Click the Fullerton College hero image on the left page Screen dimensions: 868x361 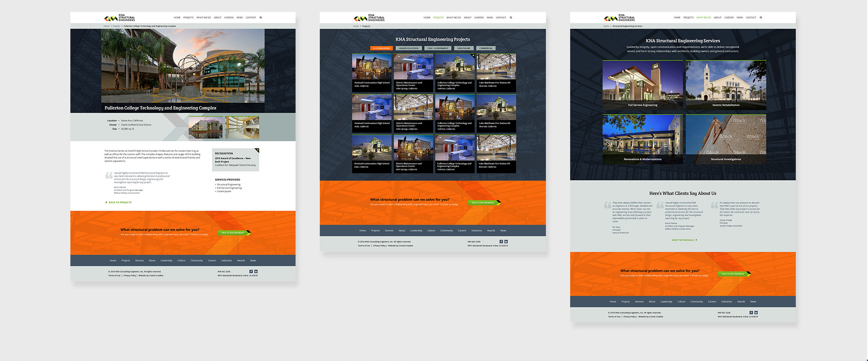(183, 66)
